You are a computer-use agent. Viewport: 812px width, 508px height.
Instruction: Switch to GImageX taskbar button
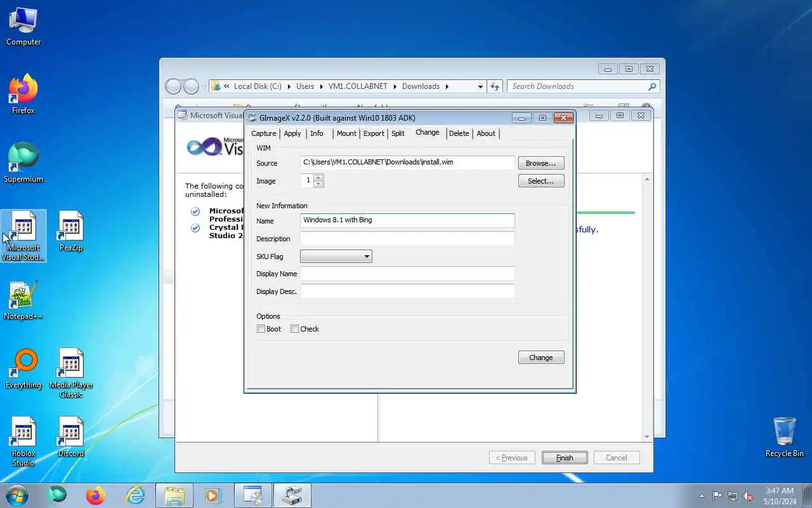(292, 495)
